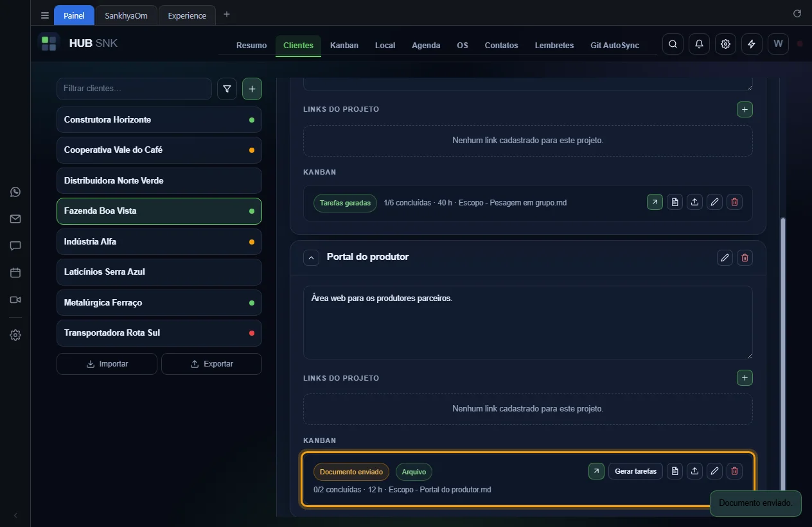
Task: Add a new tab with the plus icon
Action: click(x=226, y=14)
